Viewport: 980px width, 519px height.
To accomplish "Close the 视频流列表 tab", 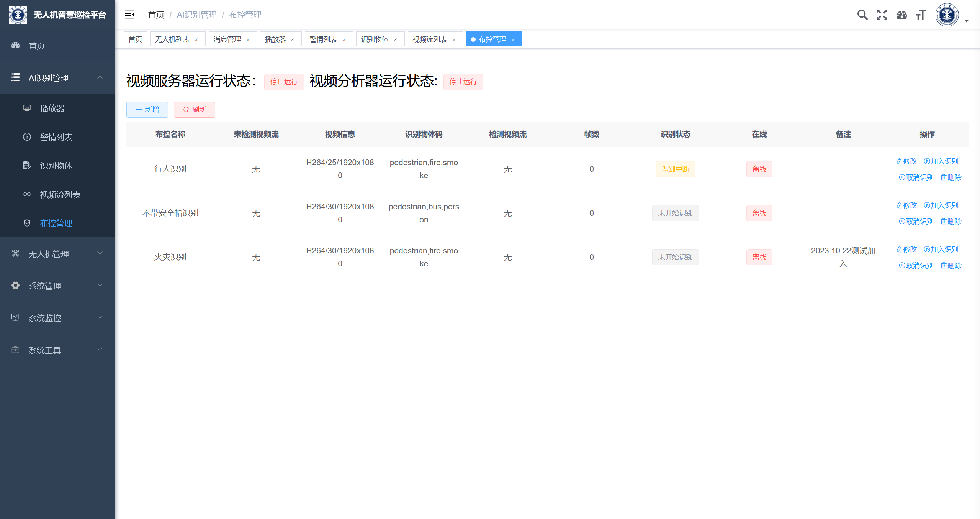I will pyautogui.click(x=454, y=39).
